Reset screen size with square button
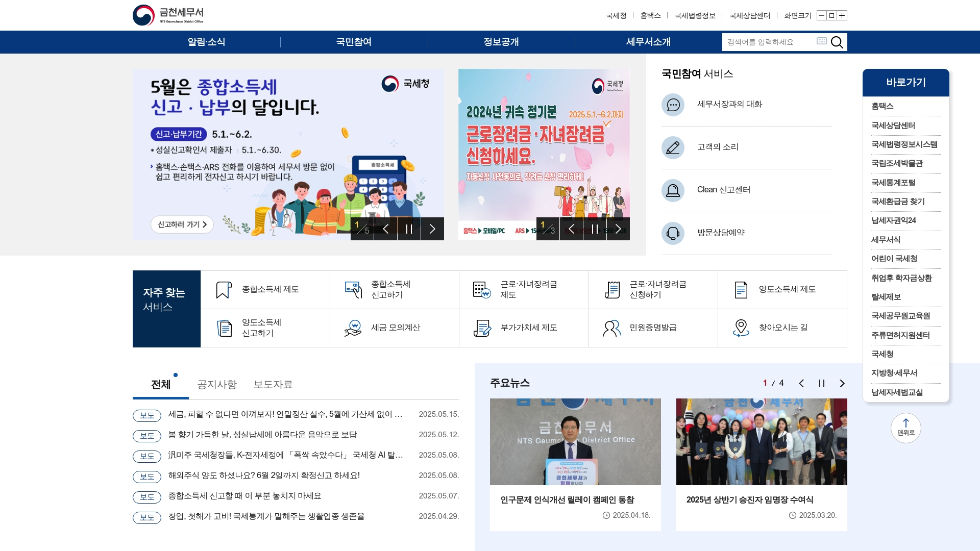Screen dimensions: 980x551 (831, 15)
